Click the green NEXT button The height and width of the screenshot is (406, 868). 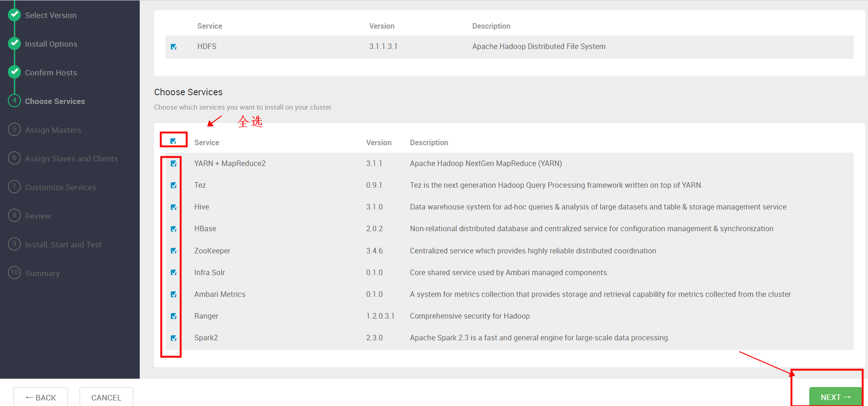[x=835, y=397]
